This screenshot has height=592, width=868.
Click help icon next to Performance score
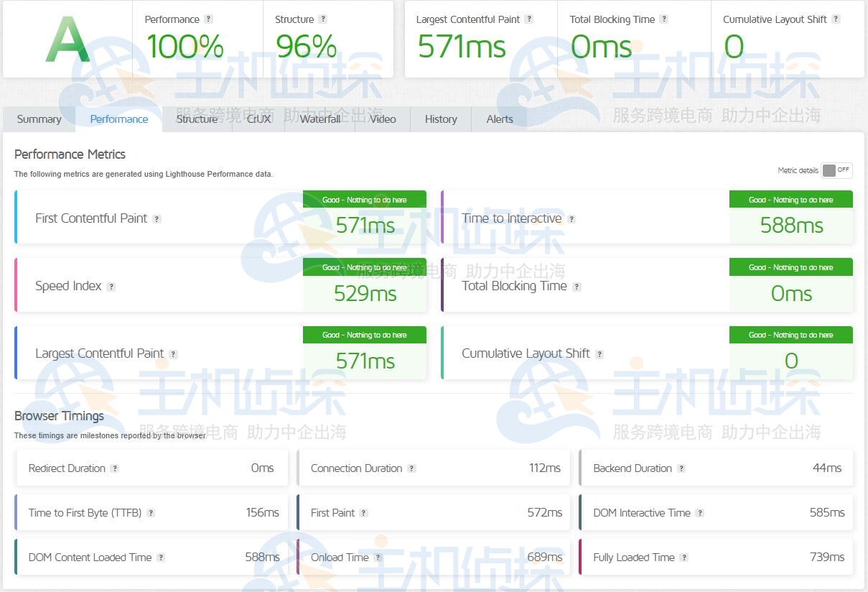click(208, 19)
